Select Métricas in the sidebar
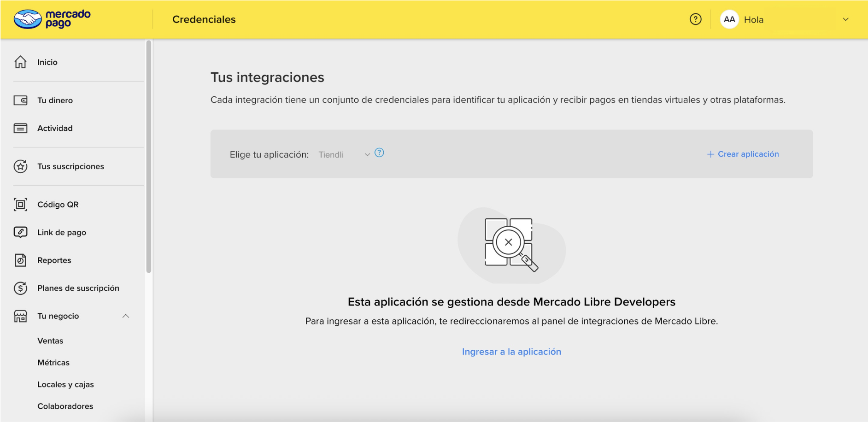The width and height of the screenshot is (868, 423). (x=53, y=363)
